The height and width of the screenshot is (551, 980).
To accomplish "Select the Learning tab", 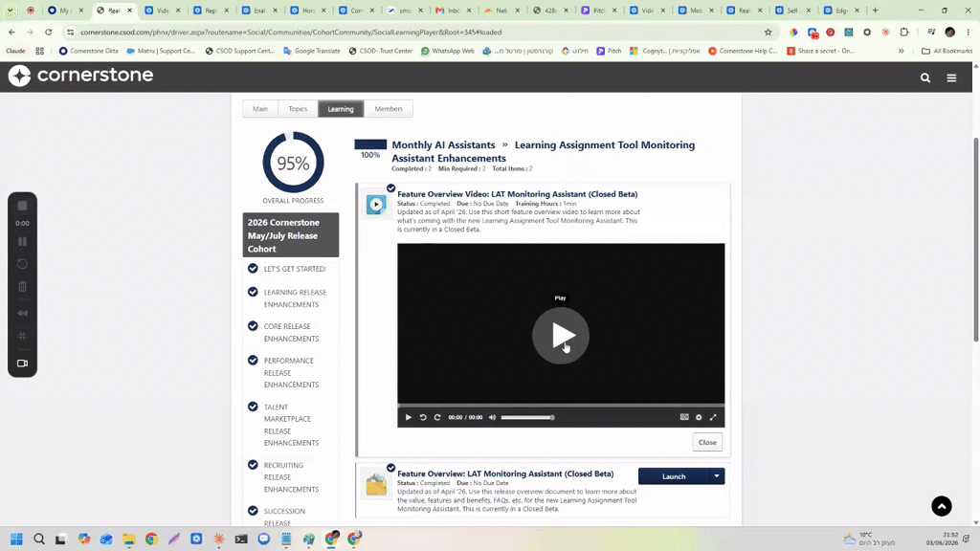I will 341,109.
